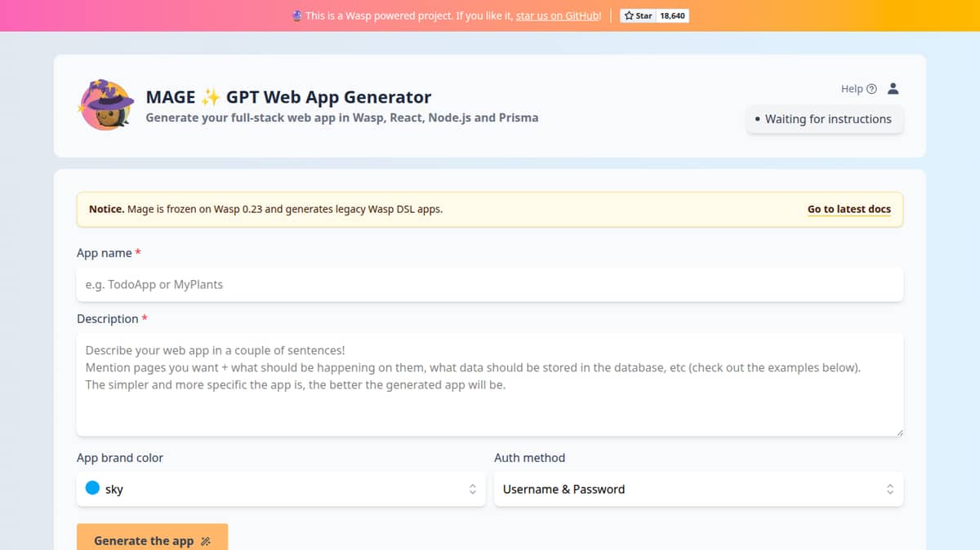This screenshot has width=980, height=550.
Task: Open the user profile icon
Action: coord(893,89)
